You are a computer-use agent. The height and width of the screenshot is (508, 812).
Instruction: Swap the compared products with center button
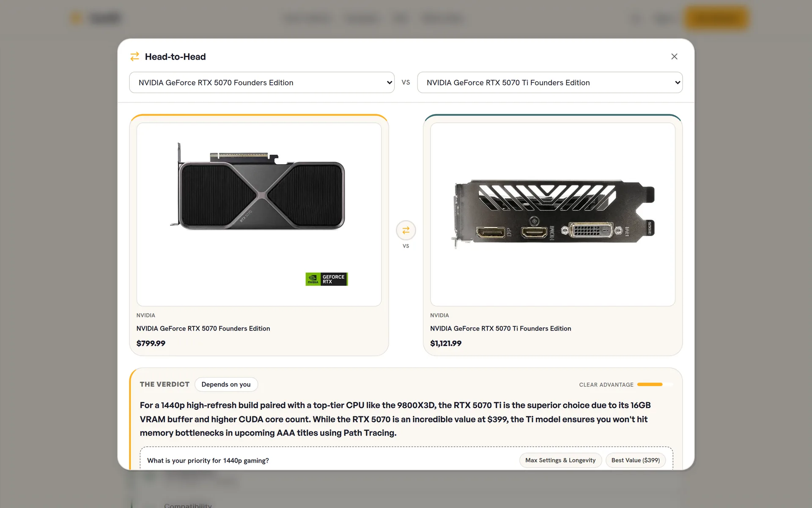(x=406, y=230)
